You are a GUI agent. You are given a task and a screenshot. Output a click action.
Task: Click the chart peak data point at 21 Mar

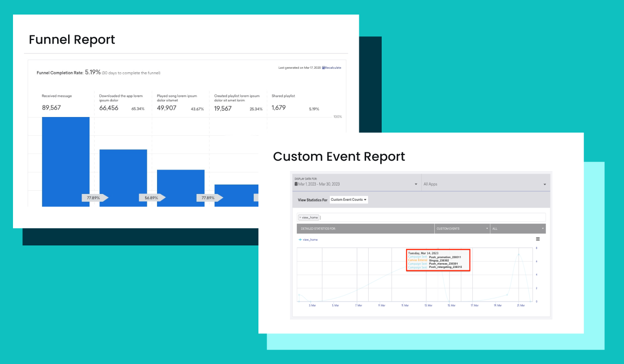click(x=518, y=254)
